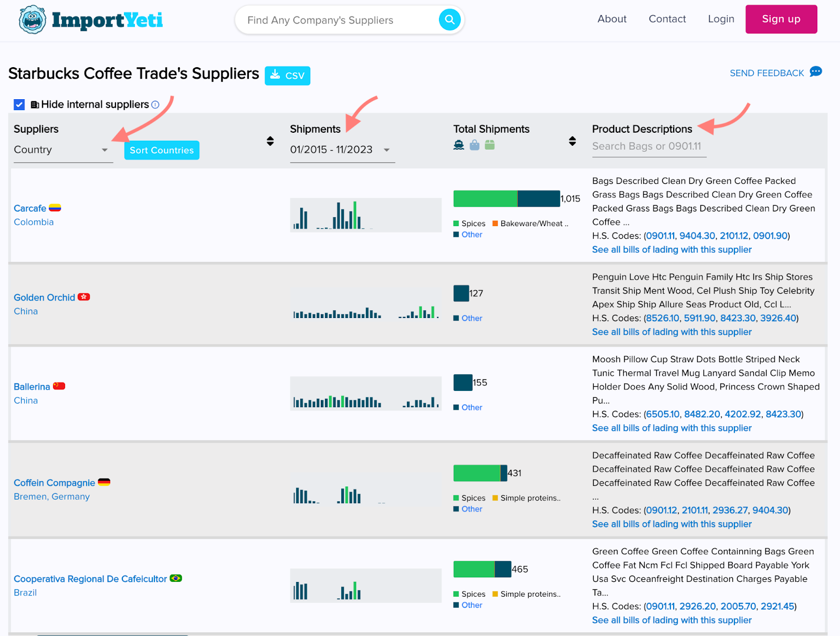840x636 pixels.
Task: Click the Sort Countries button
Action: pyautogui.click(x=162, y=150)
